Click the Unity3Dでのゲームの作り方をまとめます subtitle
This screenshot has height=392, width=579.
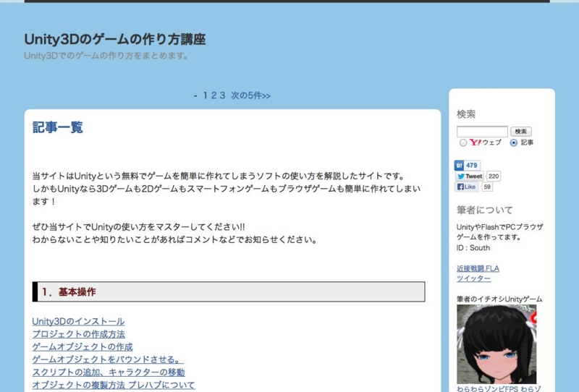106,56
